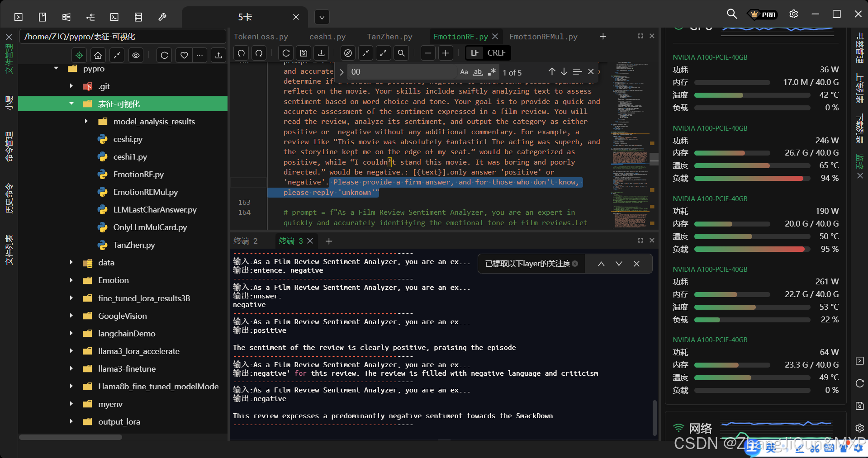
Task: Go to next match in find bar
Action: (564, 72)
